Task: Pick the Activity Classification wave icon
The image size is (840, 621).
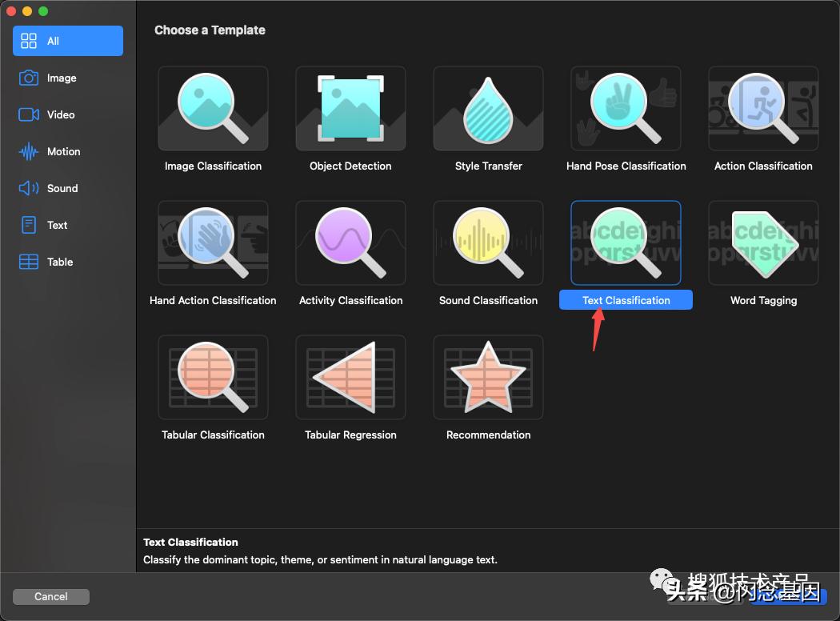Action: [x=350, y=243]
